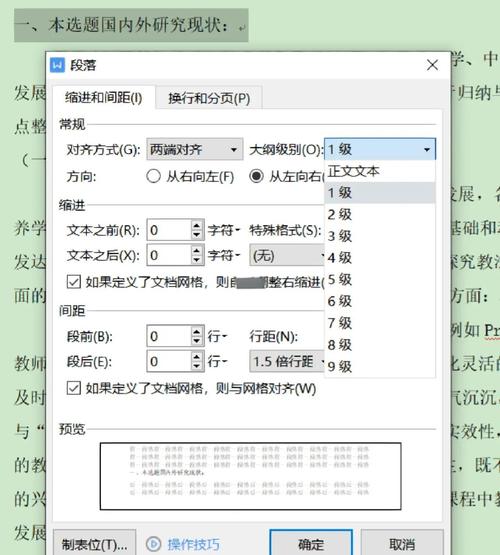Choose 4 级 in the outline level list
500x555 pixels.
(x=380, y=258)
